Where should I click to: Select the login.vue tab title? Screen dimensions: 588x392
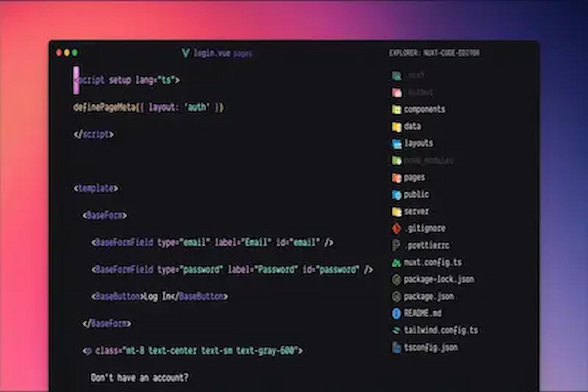[x=211, y=53]
